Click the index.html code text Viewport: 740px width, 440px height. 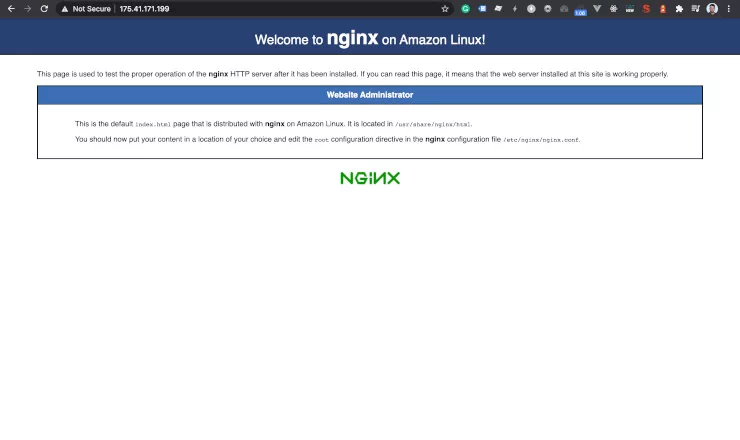coord(153,125)
